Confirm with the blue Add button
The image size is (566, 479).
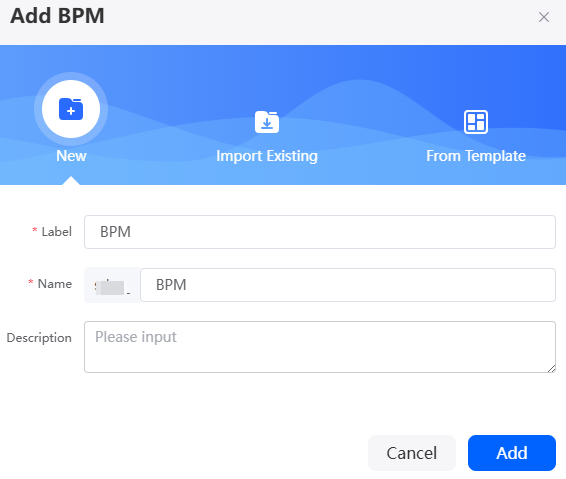click(x=512, y=453)
